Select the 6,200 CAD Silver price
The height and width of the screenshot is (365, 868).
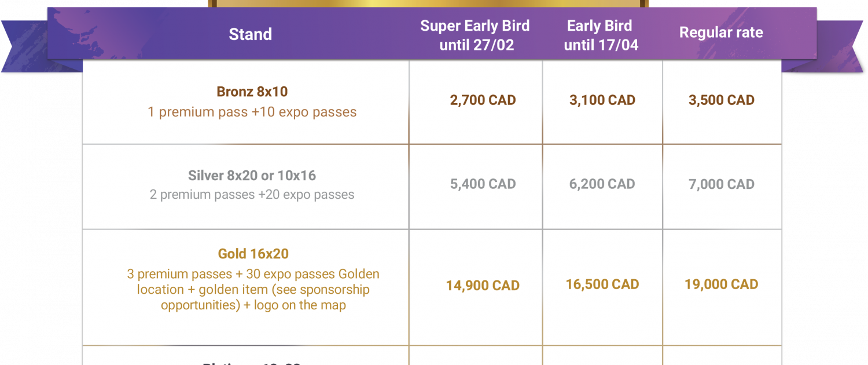602,184
